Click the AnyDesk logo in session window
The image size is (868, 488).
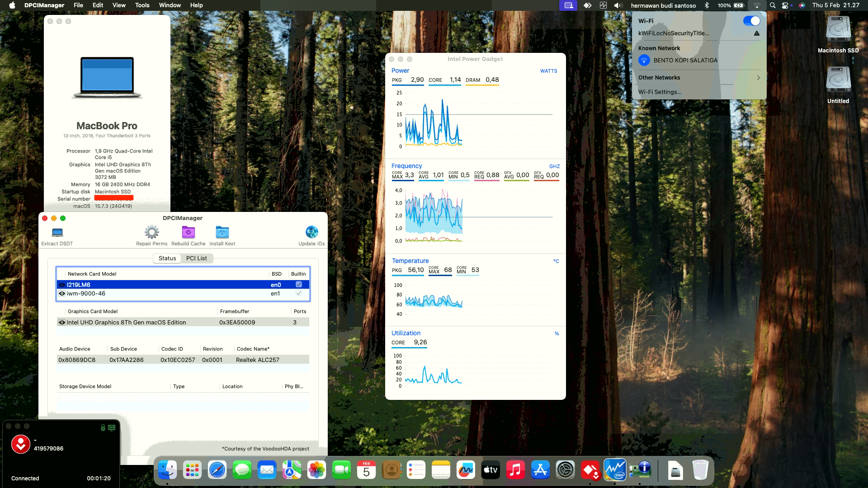point(21,444)
